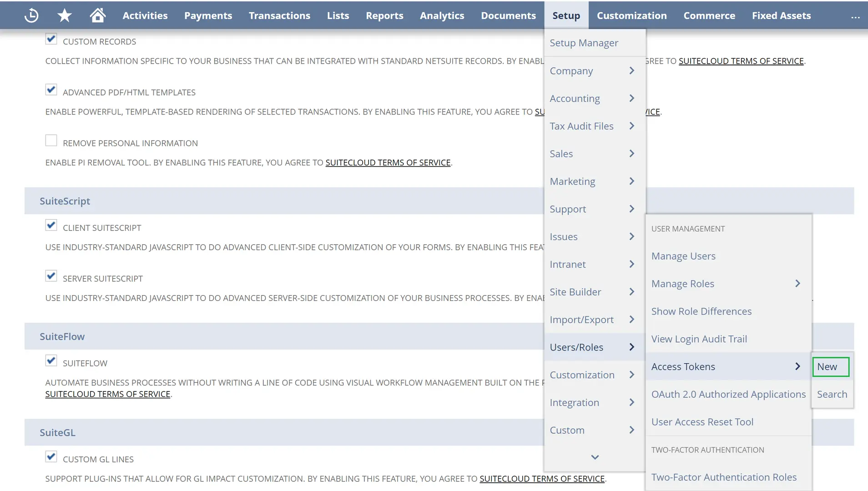This screenshot has width=868, height=491.
Task: Open the Activities menu
Action: point(145,15)
